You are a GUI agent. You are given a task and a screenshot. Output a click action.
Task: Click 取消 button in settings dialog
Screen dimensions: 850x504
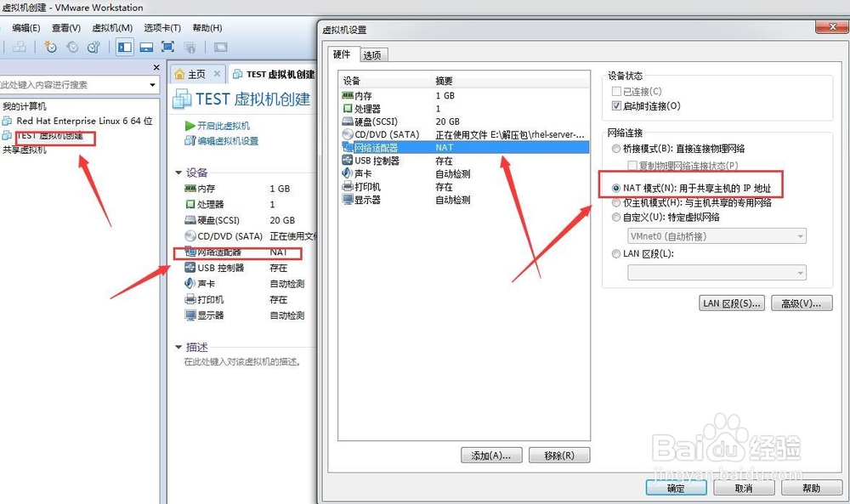[744, 488]
